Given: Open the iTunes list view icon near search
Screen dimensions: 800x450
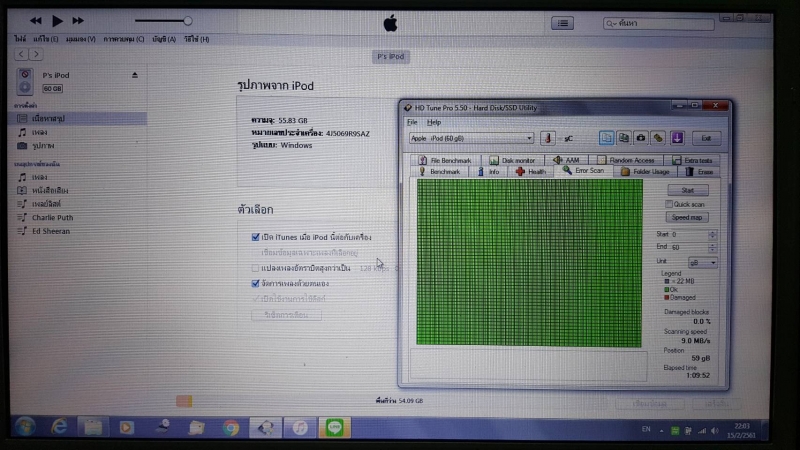Looking at the screenshot, I should (562, 23).
